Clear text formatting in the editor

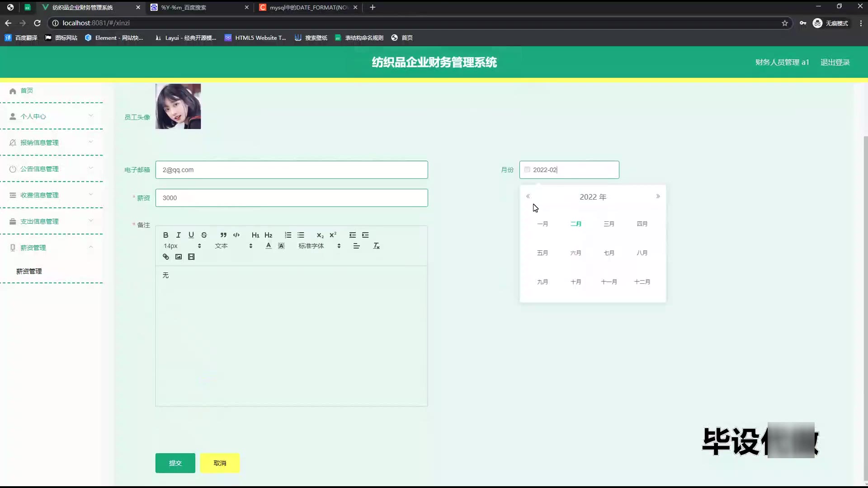376,246
